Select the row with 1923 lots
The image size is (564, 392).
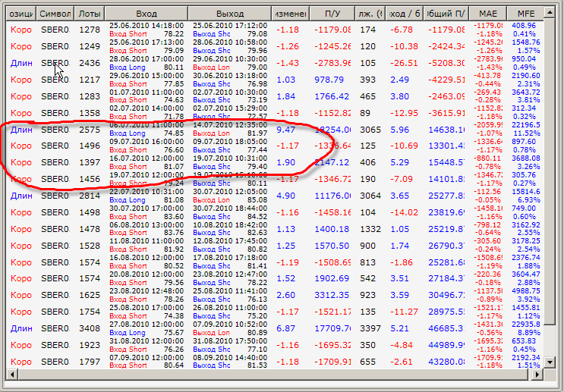[x=275, y=345]
